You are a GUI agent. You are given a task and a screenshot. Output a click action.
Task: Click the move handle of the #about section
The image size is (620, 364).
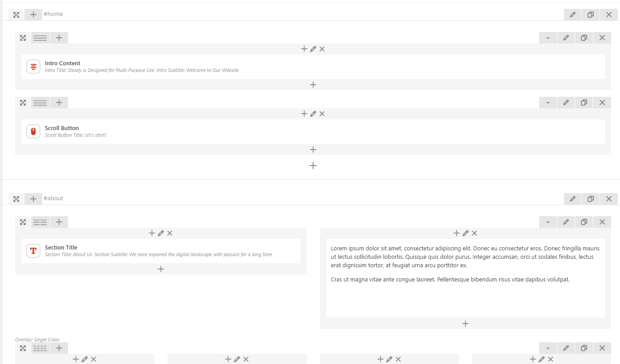16,199
